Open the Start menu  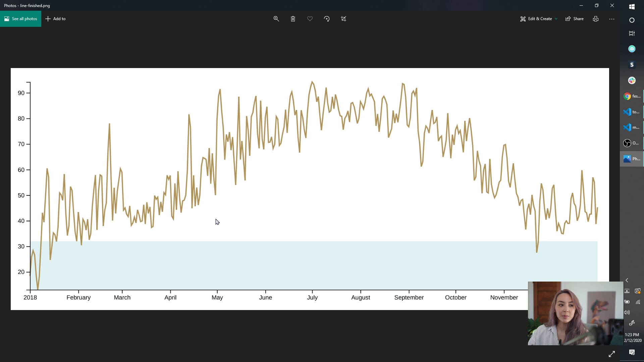point(632,6)
